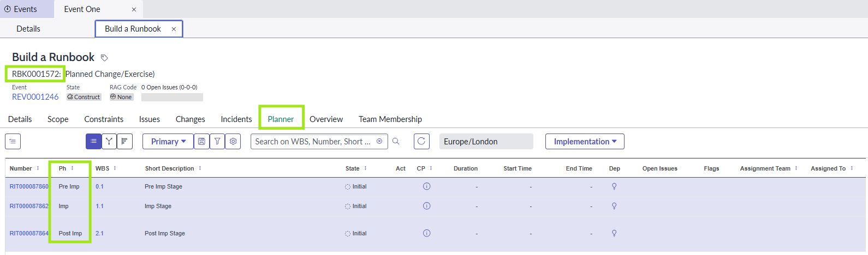Open the REV0001246 event link

coord(35,97)
